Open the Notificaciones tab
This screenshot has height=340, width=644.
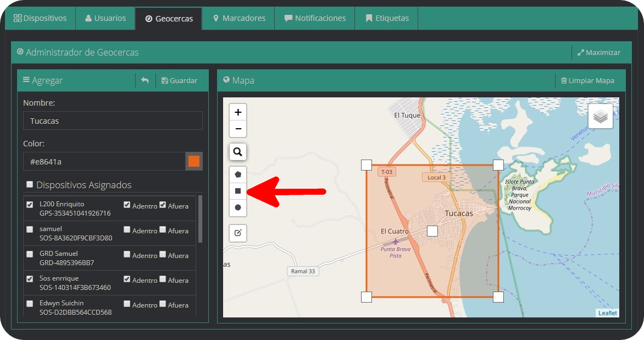[x=315, y=18]
